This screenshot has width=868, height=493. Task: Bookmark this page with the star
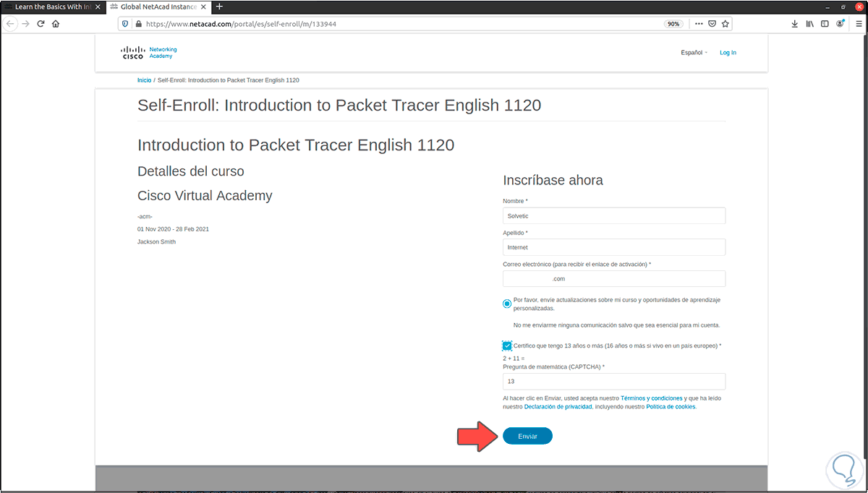click(x=726, y=23)
